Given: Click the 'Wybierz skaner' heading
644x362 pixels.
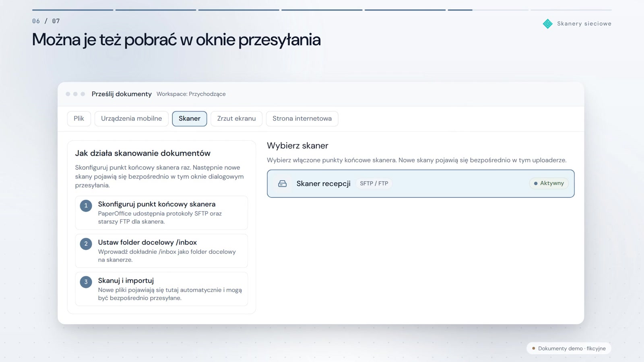Looking at the screenshot, I should [x=297, y=146].
